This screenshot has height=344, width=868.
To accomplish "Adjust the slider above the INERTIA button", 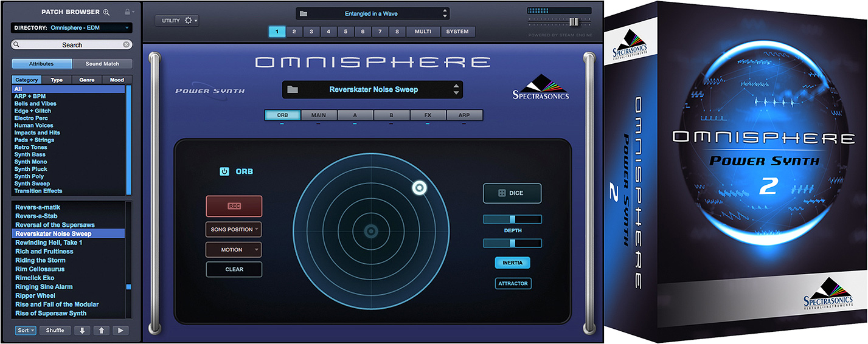I will coord(512,243).
